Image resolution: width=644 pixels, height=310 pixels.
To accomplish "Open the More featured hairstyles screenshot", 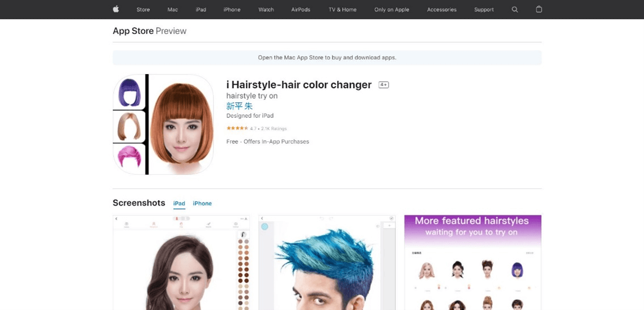I will [x=473, y=262].
